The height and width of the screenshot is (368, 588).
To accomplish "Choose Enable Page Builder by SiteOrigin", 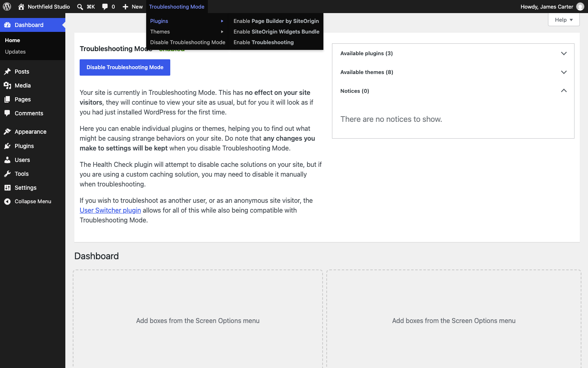I will coord(276,21).
